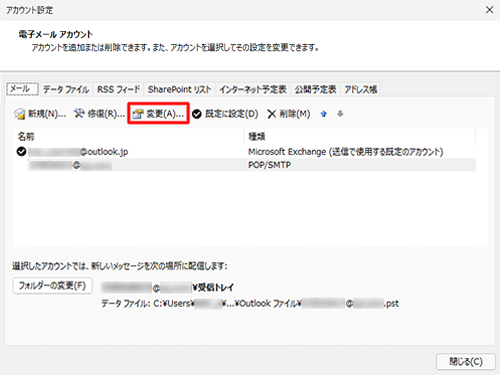Viewport: 500px width, 375px height.
Task: Switch to the メール tab
Action: tap(23, 89)
